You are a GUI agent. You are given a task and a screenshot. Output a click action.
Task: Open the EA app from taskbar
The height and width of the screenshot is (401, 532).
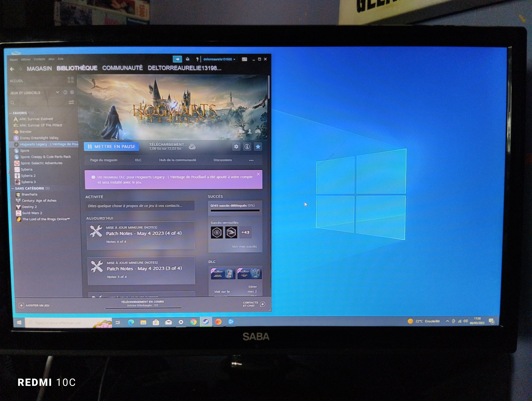point(218,322)
